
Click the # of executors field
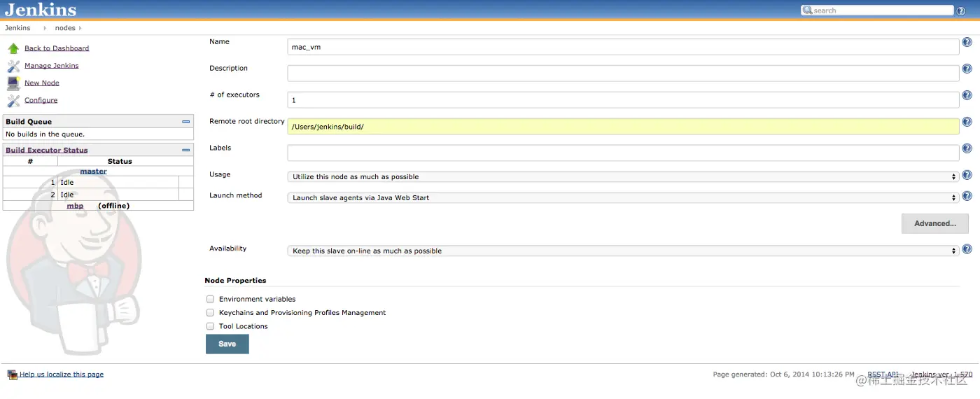click(623, 99)
